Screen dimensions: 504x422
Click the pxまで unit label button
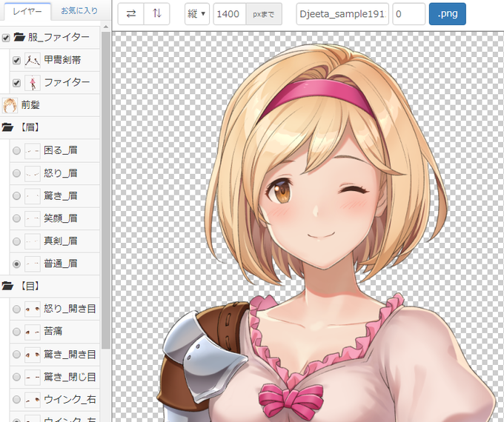(x=264, y=14)
